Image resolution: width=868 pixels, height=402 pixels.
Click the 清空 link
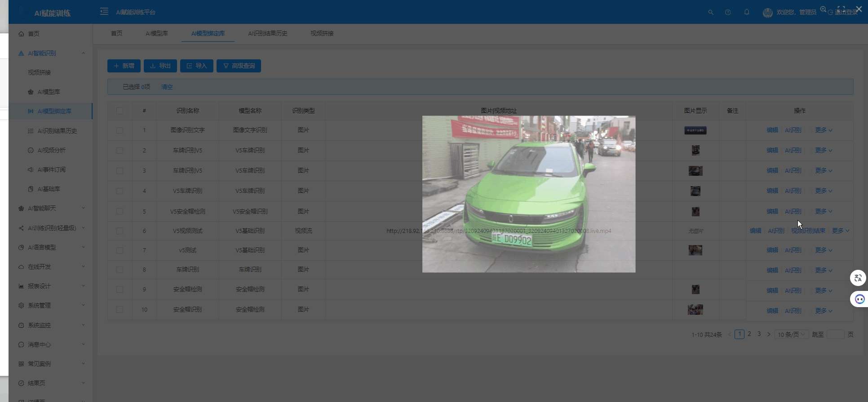point(167,87)
